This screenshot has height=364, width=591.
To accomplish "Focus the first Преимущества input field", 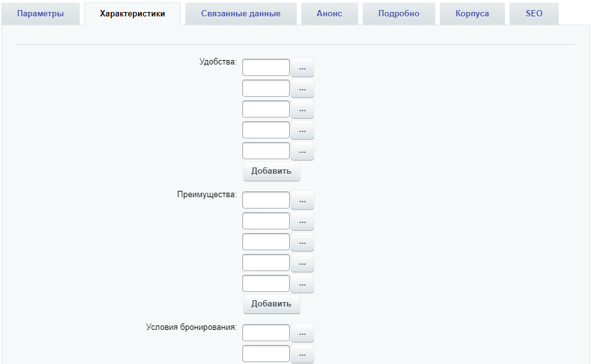I will click(266, 200).
